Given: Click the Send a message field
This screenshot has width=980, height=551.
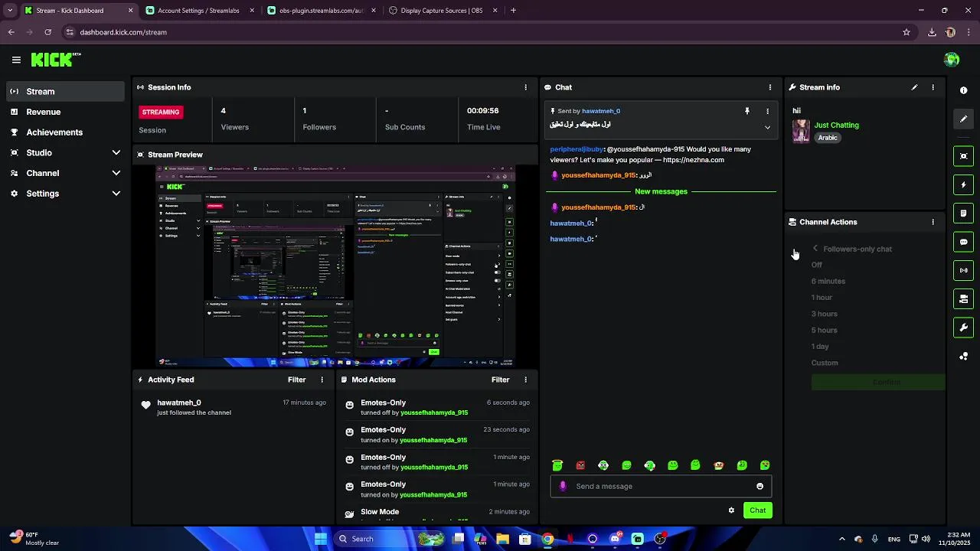Looking at the screenshot, I should 661,486.
